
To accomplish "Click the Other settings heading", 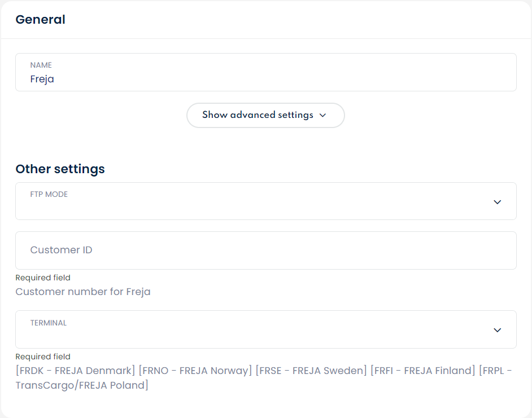I will (60, 169).
